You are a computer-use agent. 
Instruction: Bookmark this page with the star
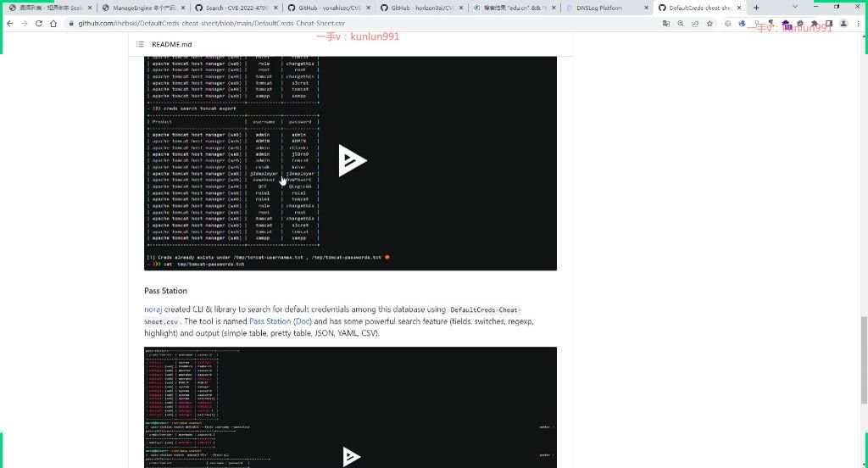coord(709,24)
